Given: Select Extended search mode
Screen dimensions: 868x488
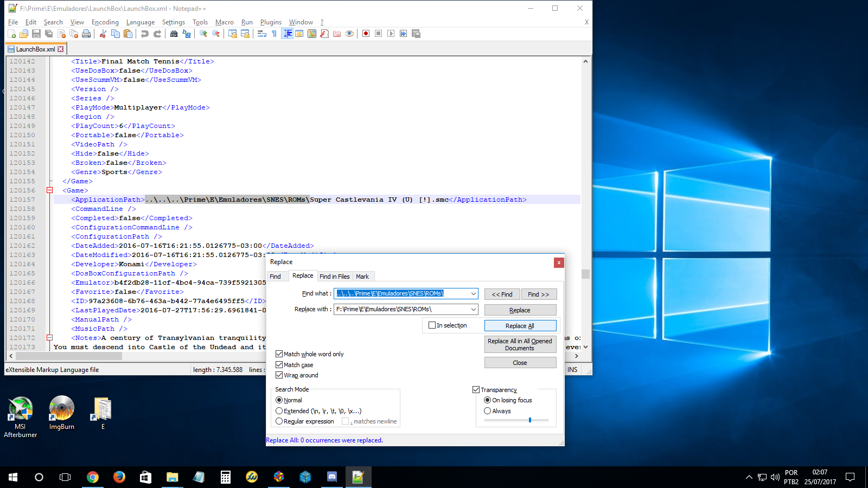Looking at the screenshot, I should [x=279, y=411].
